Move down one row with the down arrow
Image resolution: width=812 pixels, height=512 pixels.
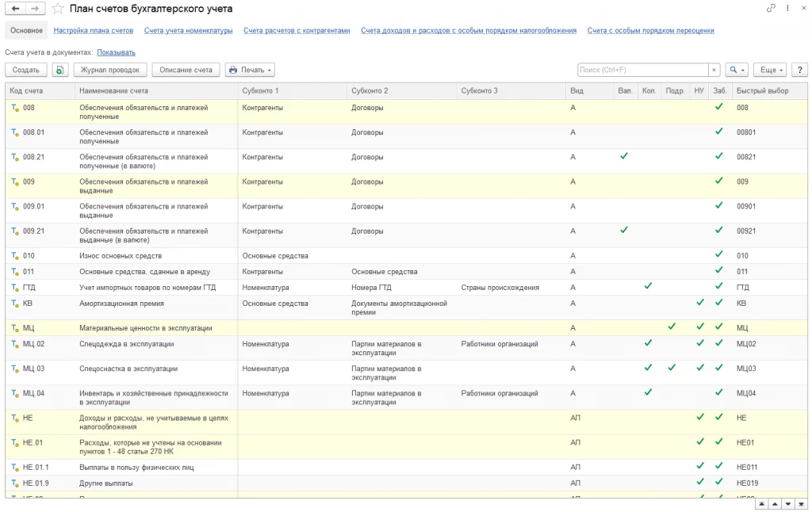(x=787, y=504)
